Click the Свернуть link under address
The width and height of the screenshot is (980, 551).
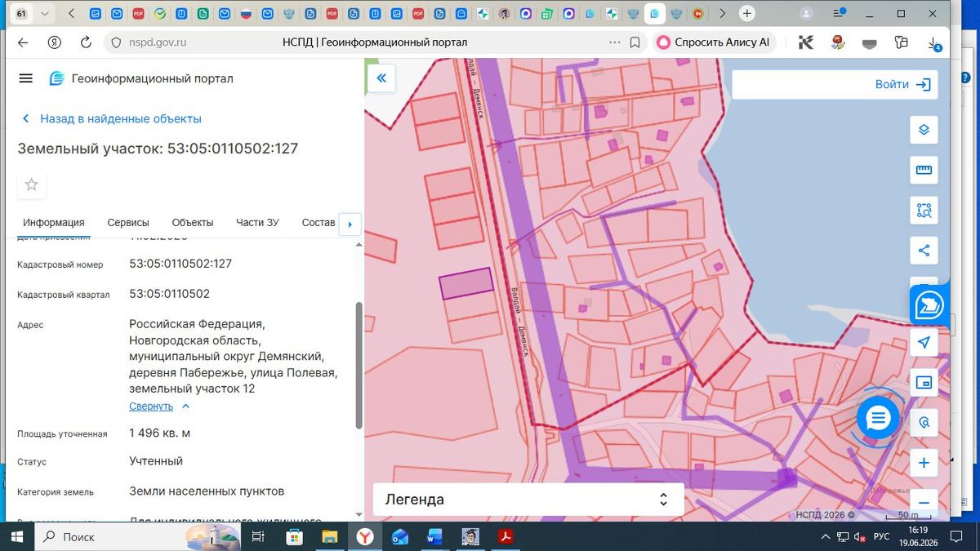(151, 406)
